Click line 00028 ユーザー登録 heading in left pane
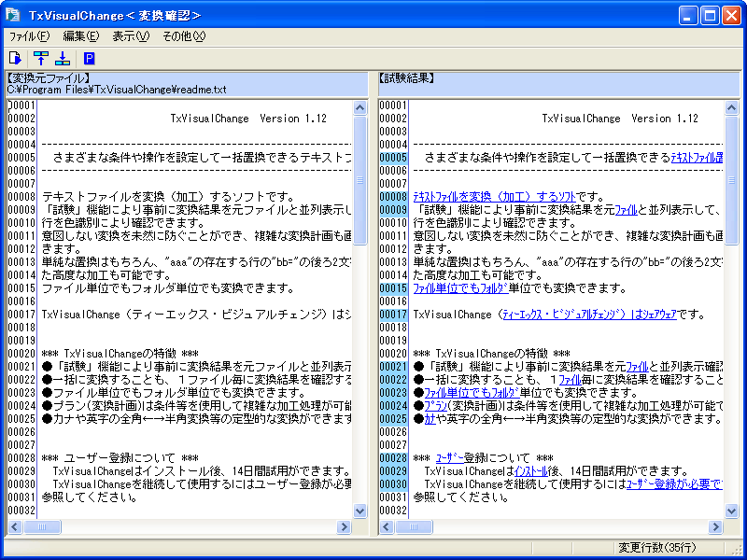Image resolution: width=747 pixels, height=560 pixels. 120,458
